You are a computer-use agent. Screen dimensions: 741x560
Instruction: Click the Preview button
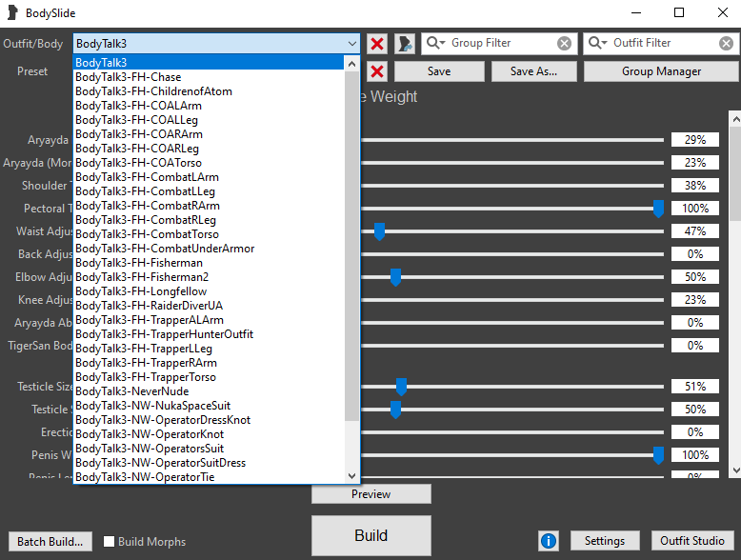pyautogui.click(x=370, y=494)
